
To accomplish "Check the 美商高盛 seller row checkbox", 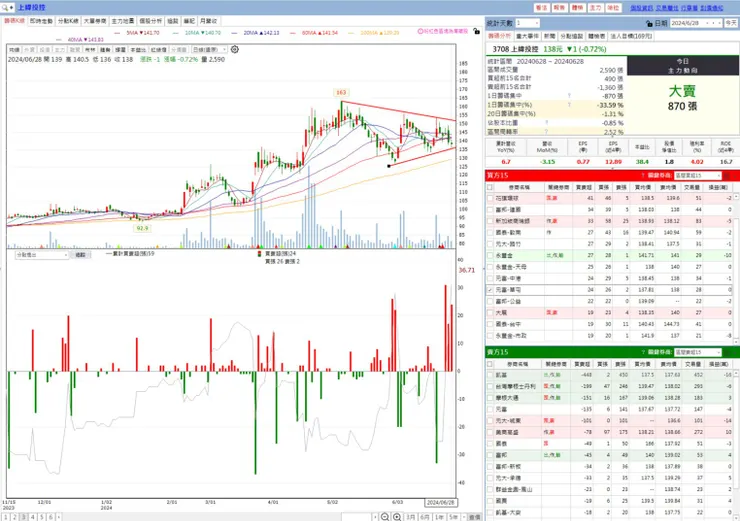I will coord(490,432).
